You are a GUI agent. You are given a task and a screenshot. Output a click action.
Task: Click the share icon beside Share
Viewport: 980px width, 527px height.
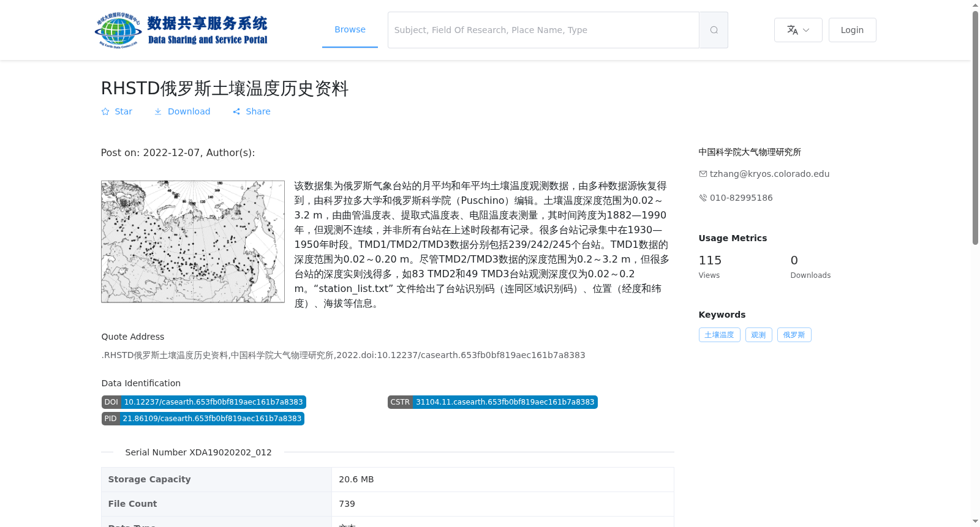[x=236, y=111]
